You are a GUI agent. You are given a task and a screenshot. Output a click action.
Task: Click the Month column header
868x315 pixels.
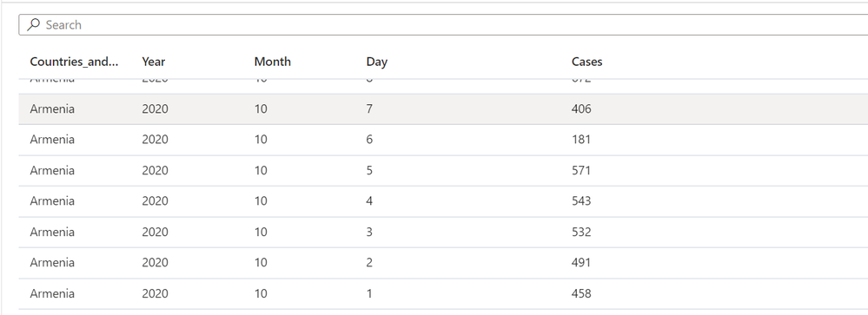point(272,62)
